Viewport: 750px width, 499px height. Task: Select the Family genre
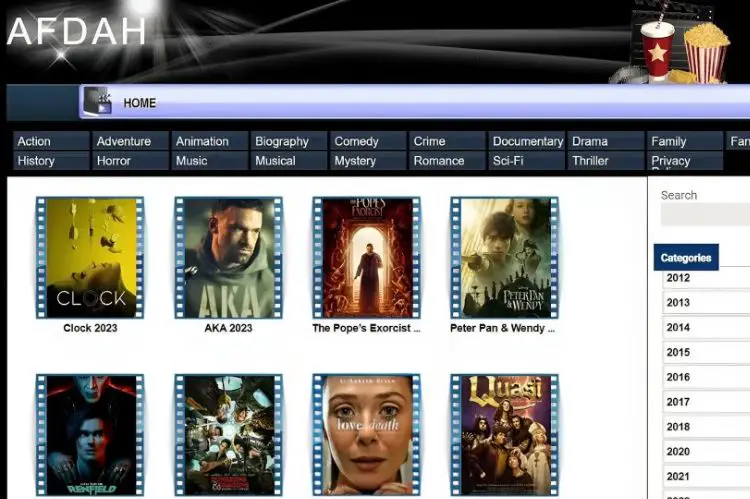coord(685,141)
